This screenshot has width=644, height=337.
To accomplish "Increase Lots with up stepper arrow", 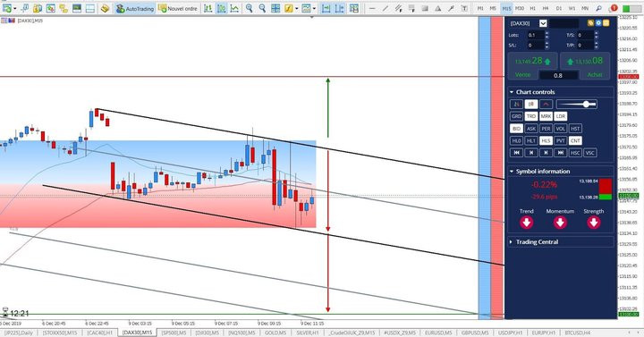I will coord(547,33).
